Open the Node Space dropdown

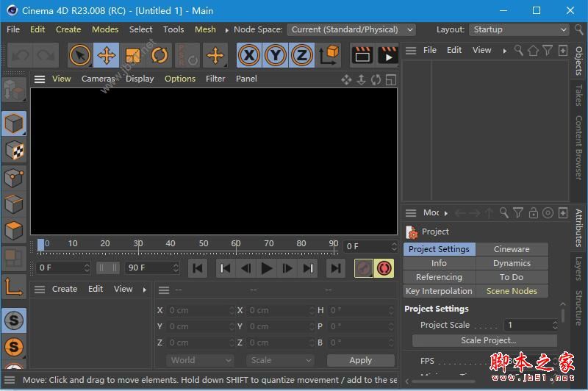coord(351,29)
